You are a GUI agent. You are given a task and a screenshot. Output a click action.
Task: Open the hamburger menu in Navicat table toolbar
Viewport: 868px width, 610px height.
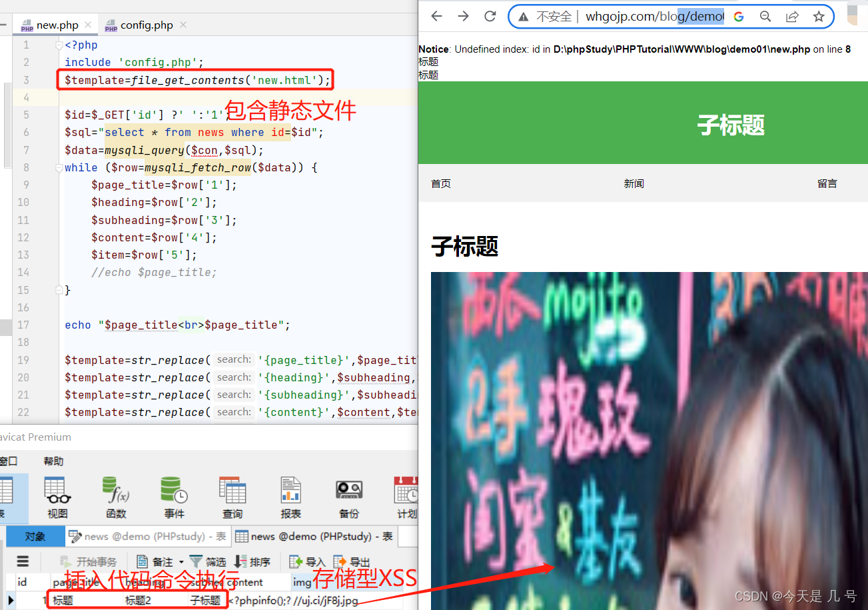23,561
